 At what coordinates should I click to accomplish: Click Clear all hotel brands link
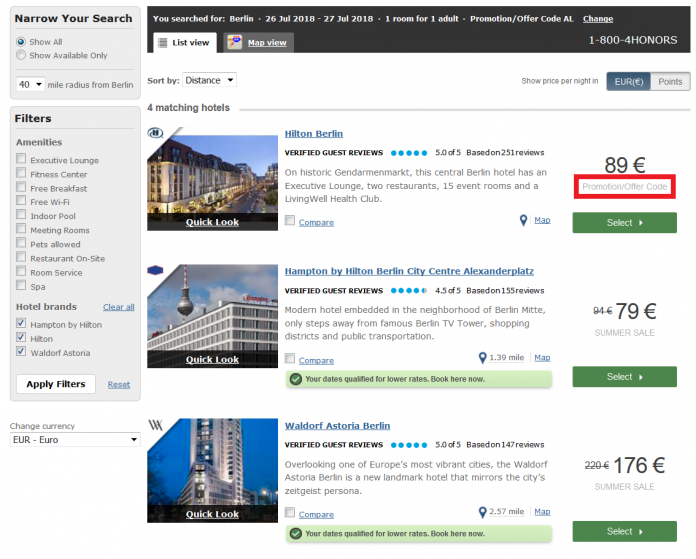tap(119, 307)
